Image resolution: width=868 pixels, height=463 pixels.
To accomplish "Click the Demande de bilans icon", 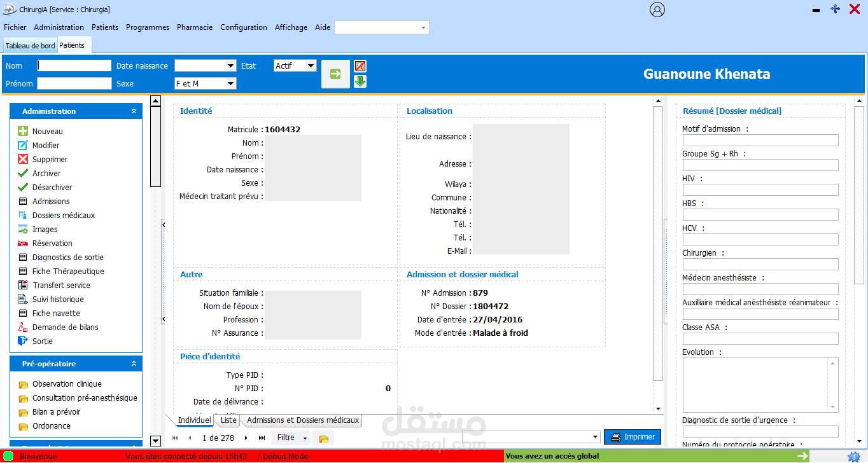I will 23,327.
